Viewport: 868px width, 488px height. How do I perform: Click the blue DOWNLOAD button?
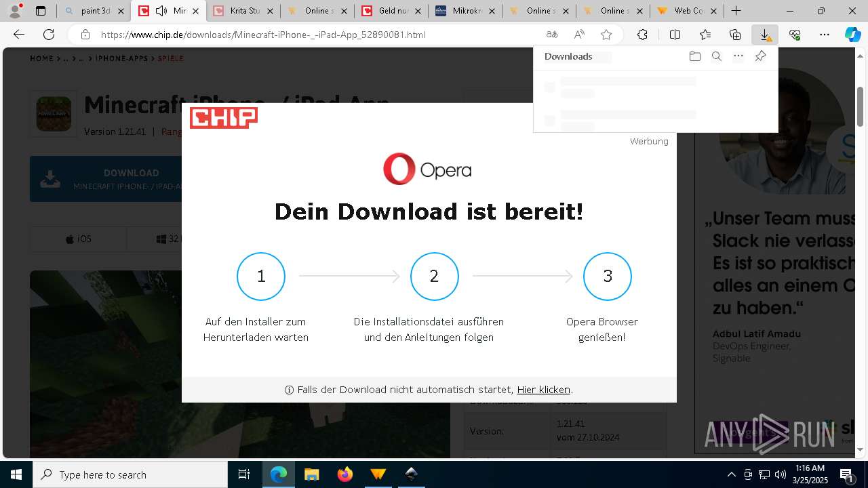tap(106, 179)
